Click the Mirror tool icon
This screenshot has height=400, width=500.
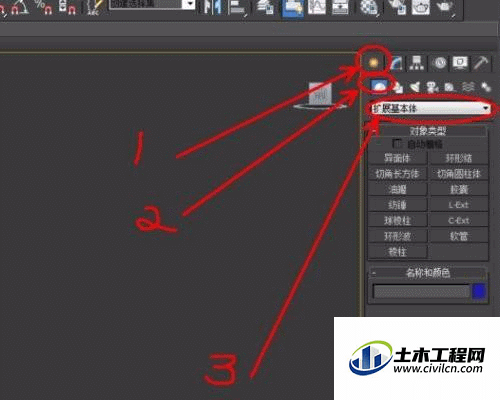(x=212, y=7)
